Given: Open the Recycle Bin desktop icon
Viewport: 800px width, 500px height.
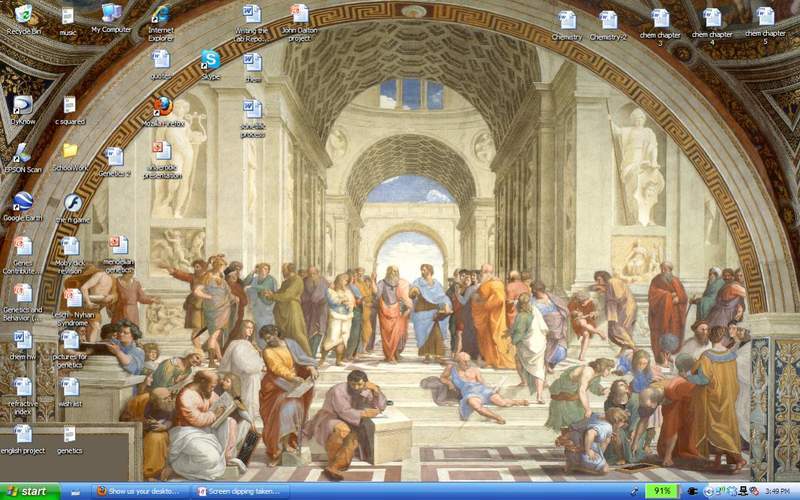Looking at the screenshot, I should (23, 19).
